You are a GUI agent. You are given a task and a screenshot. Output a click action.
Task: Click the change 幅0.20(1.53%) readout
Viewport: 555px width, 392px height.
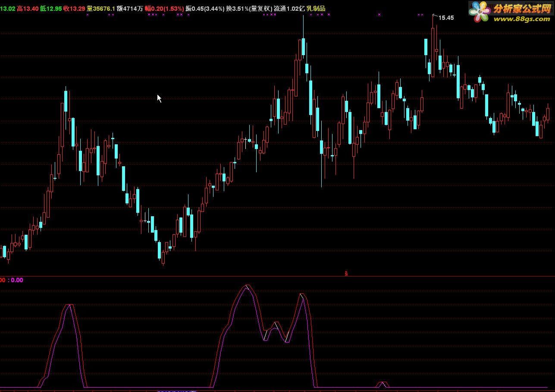click(164, 8)
